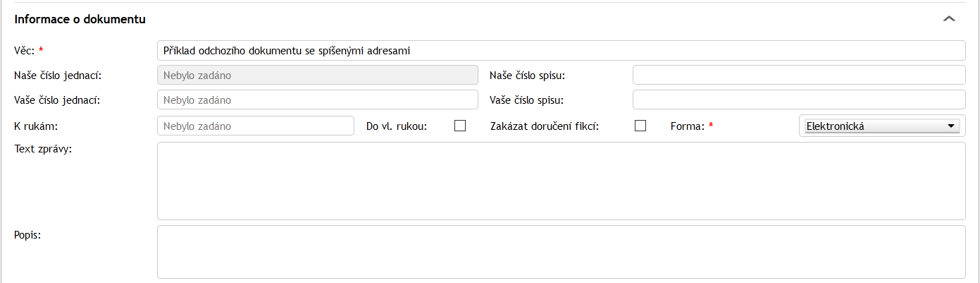
Task: Click the Naše číslo spisu label
Action: coord(528,75)
